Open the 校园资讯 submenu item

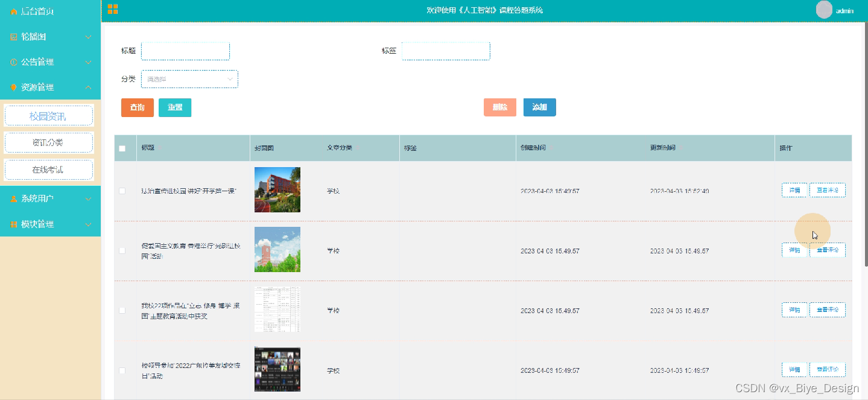coord(49,116)
